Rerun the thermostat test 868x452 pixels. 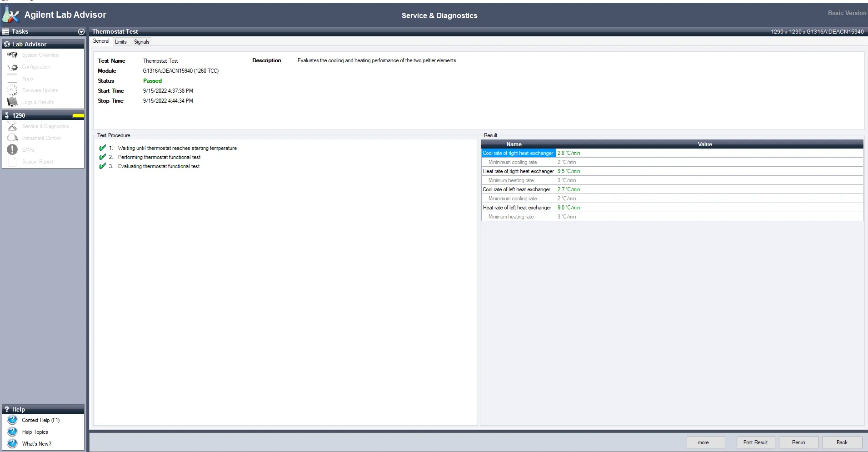pyautogui.click(x=798, y=442)
